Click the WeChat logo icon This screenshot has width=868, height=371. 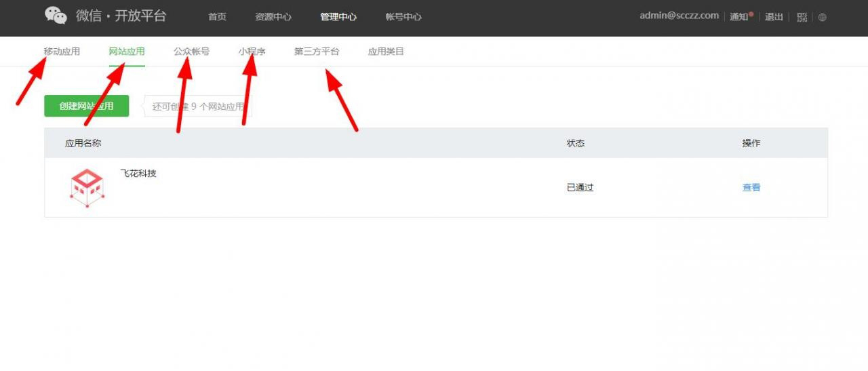pos(56,16)
